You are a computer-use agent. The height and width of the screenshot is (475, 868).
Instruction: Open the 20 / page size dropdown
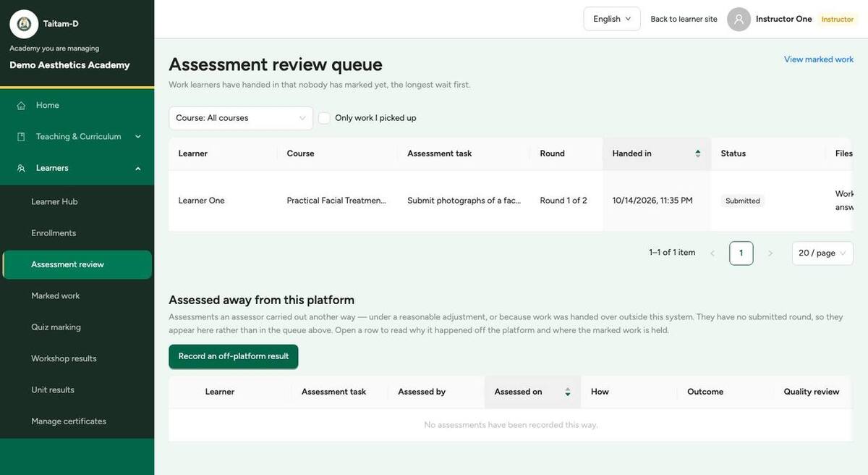click(x=822, y=253)
